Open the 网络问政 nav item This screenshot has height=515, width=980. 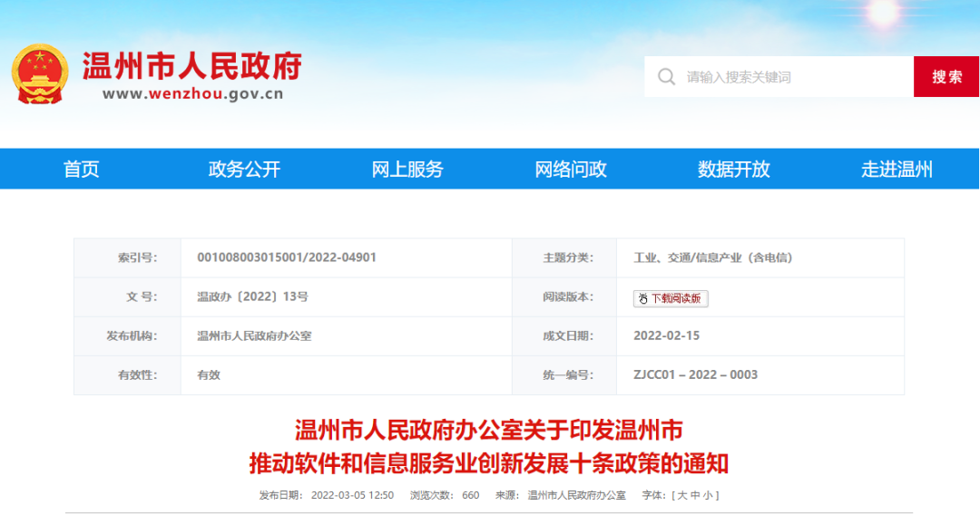571,170
